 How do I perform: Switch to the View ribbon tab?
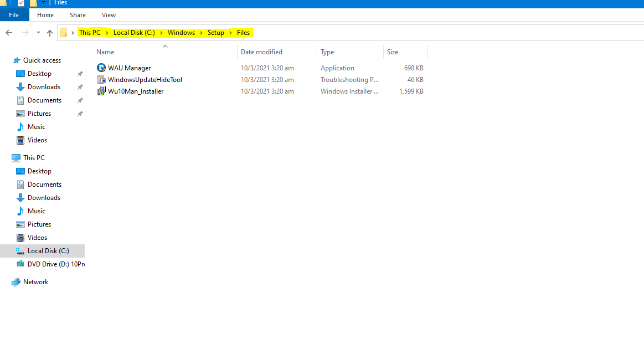[109, 15]
